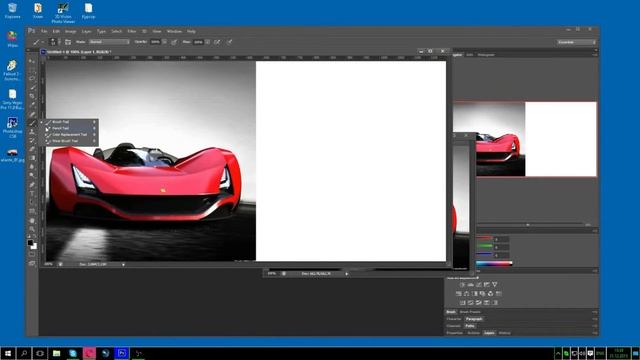Open the Flow slider arrow
Viewport: 640px width, 360px height.
(207, 42)
